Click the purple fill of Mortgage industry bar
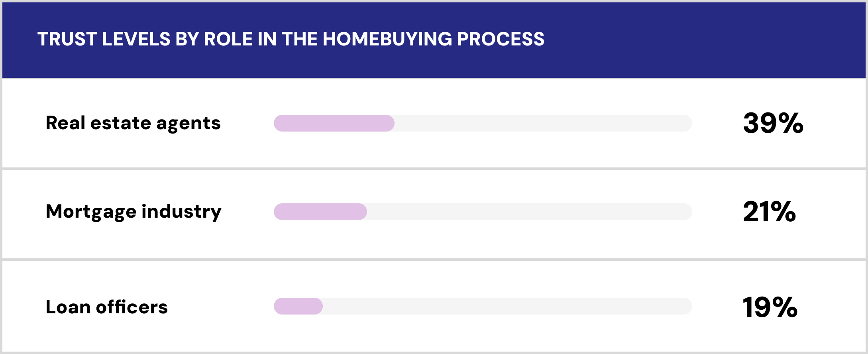 pos(320,212)
